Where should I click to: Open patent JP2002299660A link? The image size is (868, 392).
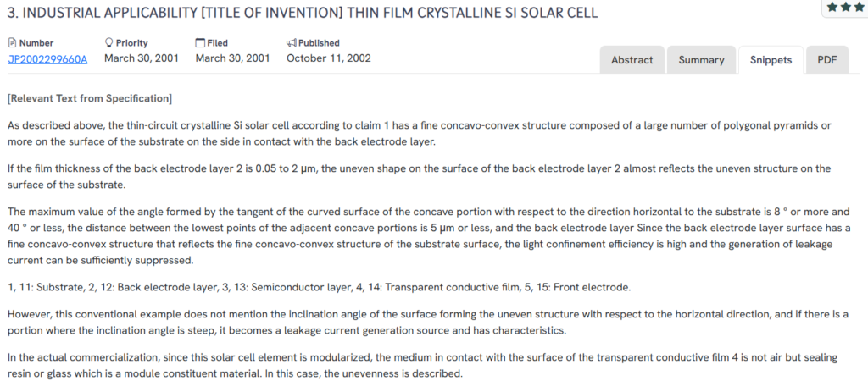click(x=47, y=58)
